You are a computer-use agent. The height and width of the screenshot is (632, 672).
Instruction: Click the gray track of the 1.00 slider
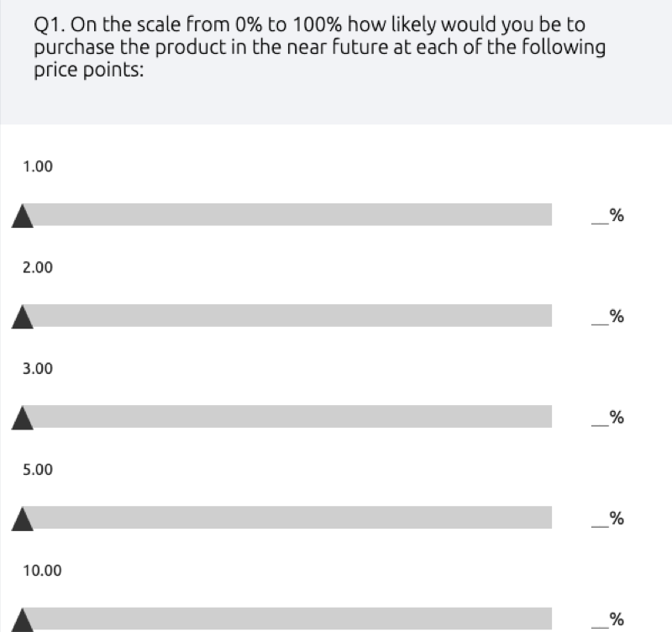[x=287, y=214]
